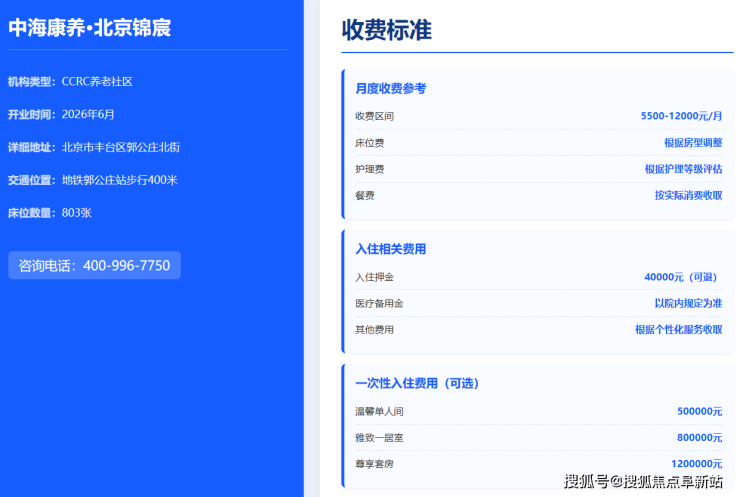
Task: Click the value 根据护理等级评估
Action: click(x=684, y=169)
